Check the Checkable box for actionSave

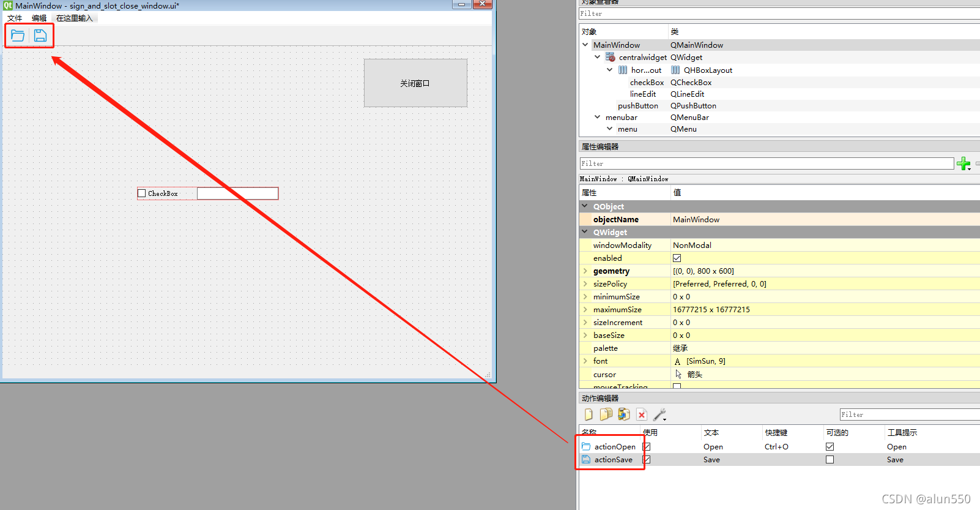pos(830,460)
